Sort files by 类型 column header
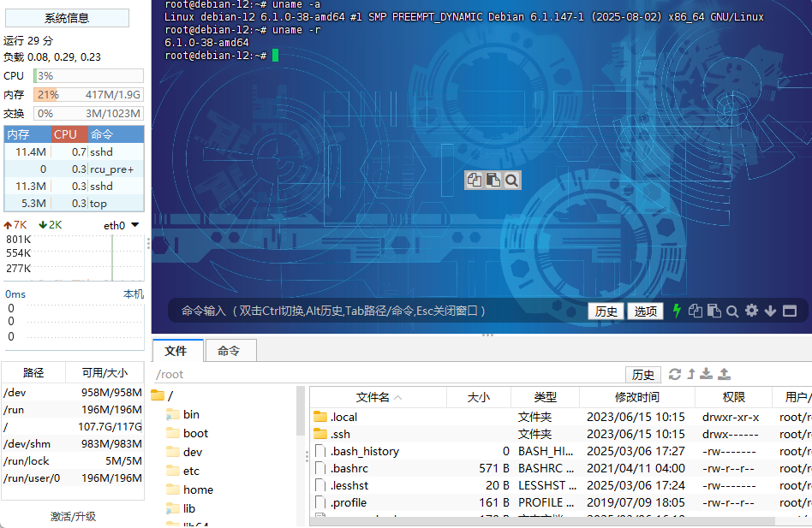The image size is (812, 528). [x=545, y=397]
